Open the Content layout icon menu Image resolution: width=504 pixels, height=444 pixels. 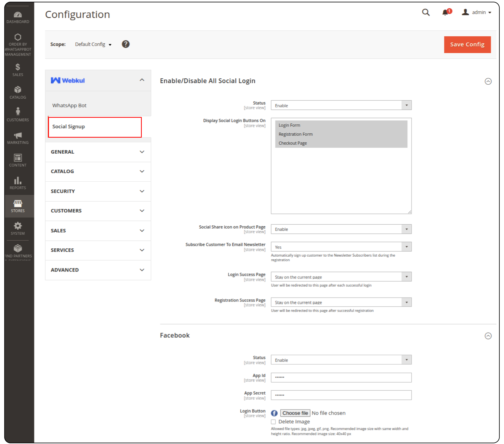[x=18, y=161]
